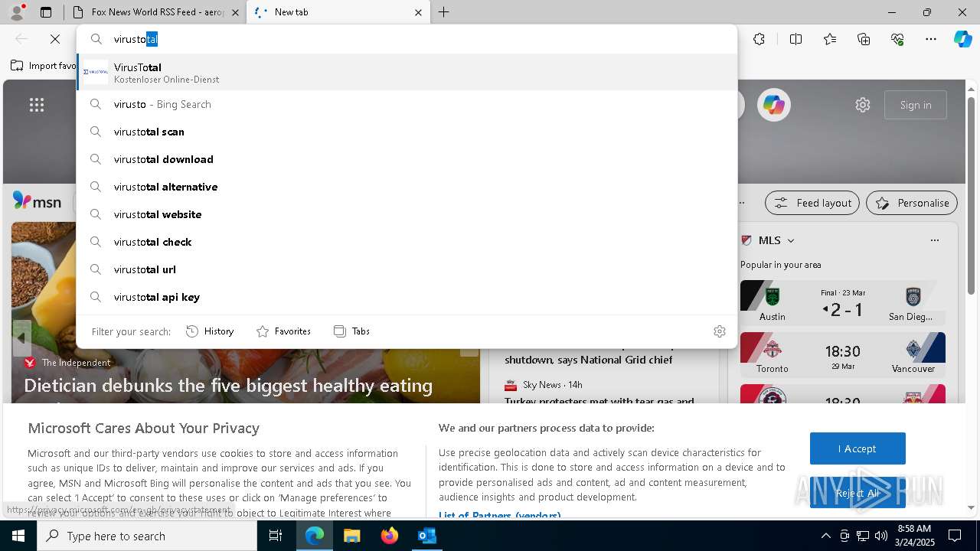The image size is (980, 551).
Task: Open the Favorites star toolbar icon
Action: (830, 39)
